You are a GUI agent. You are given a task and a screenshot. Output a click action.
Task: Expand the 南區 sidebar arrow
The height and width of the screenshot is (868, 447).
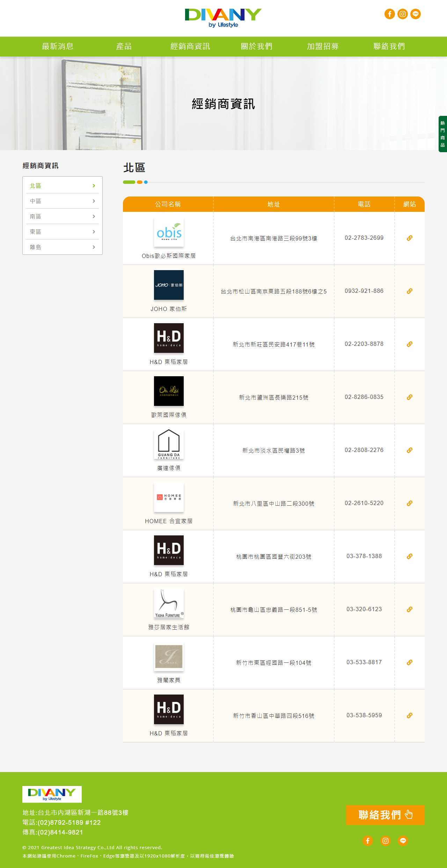point(94,216)
